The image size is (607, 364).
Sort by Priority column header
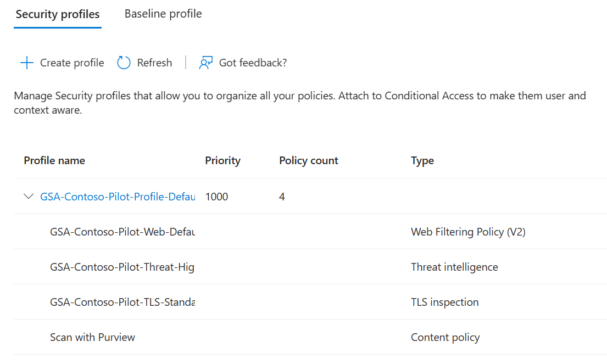222,160
